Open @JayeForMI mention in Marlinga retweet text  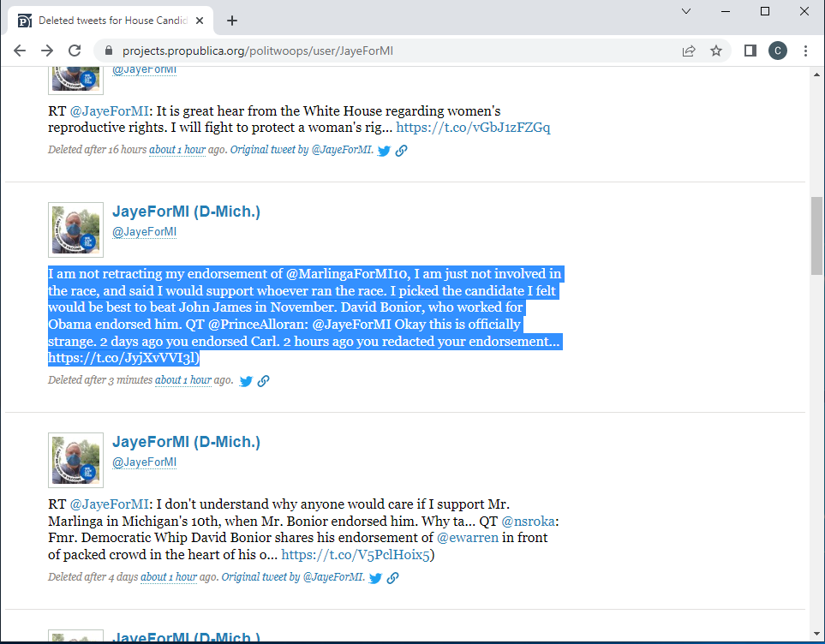point(110,504)
